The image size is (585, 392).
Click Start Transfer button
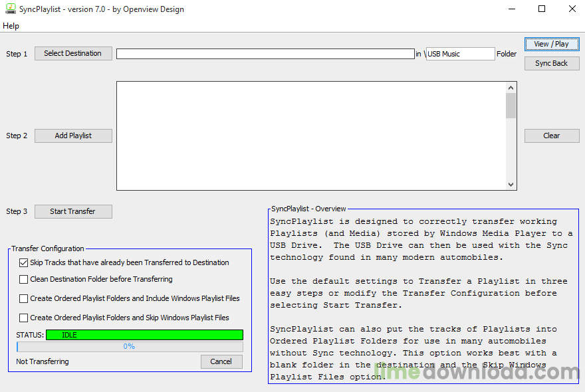[73, 211]
